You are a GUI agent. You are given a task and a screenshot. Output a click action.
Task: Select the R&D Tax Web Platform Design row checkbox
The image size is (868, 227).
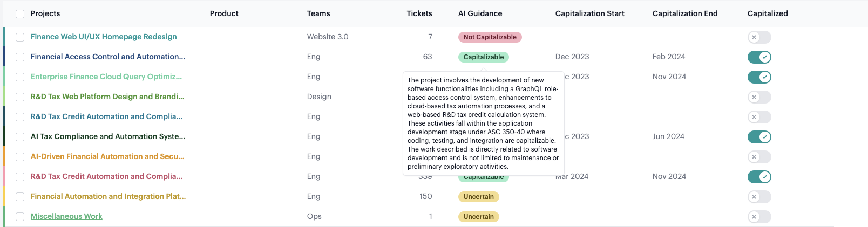(x=20, y=97)
